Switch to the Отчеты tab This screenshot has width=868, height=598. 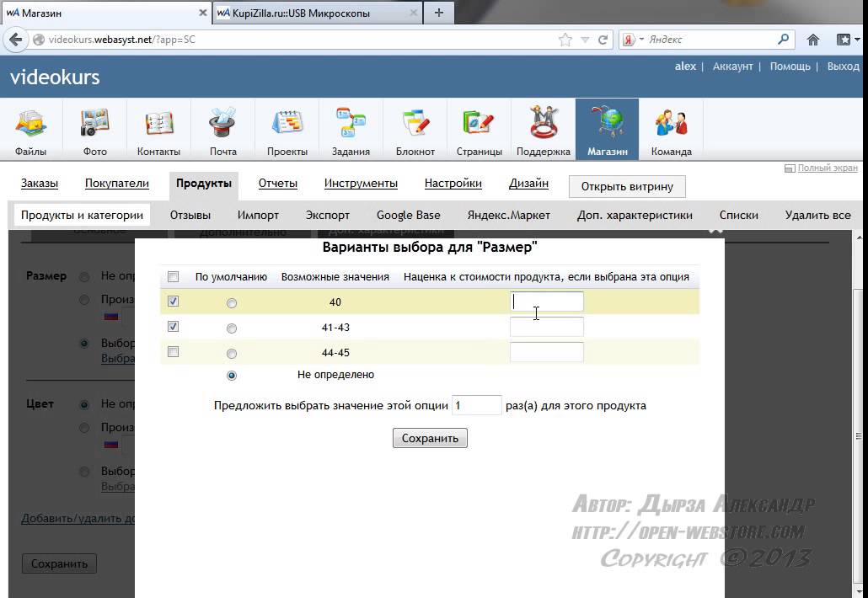click(278, 183)
